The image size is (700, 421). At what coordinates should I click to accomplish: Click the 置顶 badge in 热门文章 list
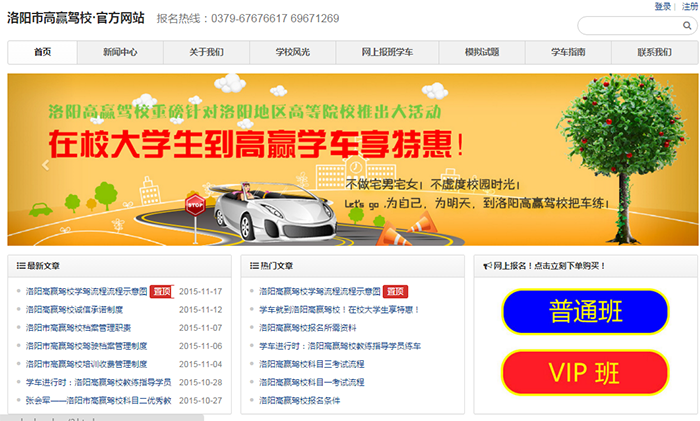click(x=396, y=292)
